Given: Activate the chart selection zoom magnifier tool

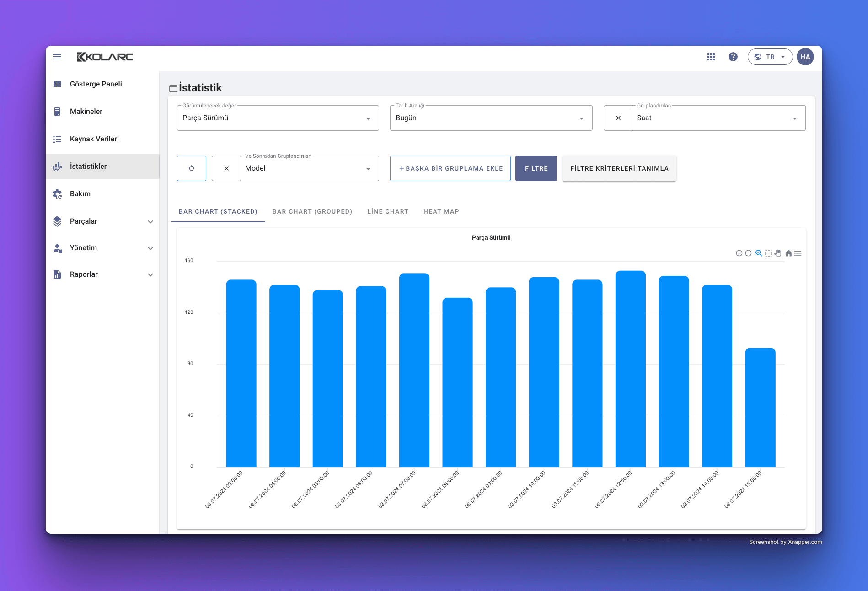Looking at the screenshot, I should coord(759,253).
